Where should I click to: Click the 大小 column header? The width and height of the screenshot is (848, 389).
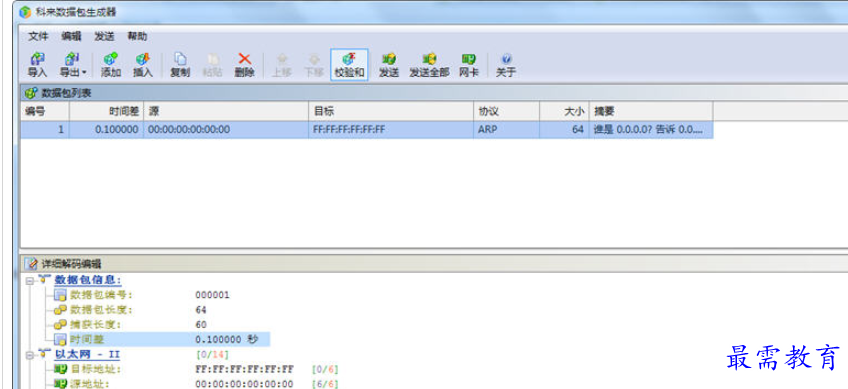pyautogui.click(x=564, y=111)
